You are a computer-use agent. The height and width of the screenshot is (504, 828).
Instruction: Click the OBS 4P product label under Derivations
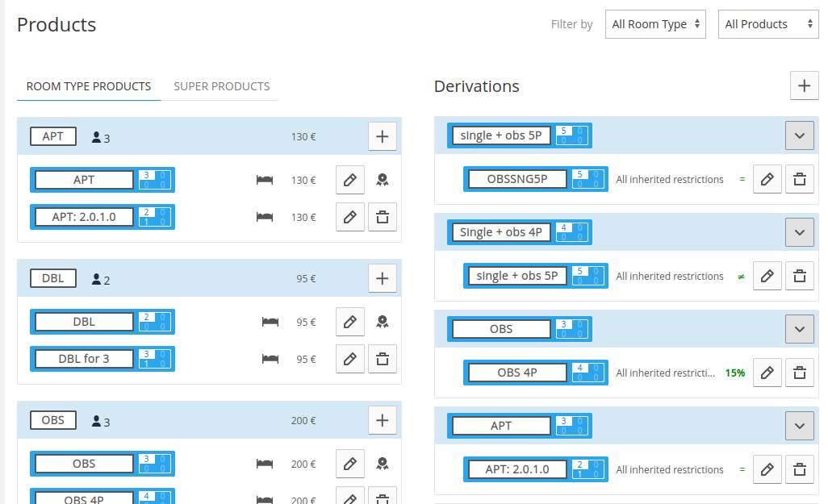coord(516,373)
